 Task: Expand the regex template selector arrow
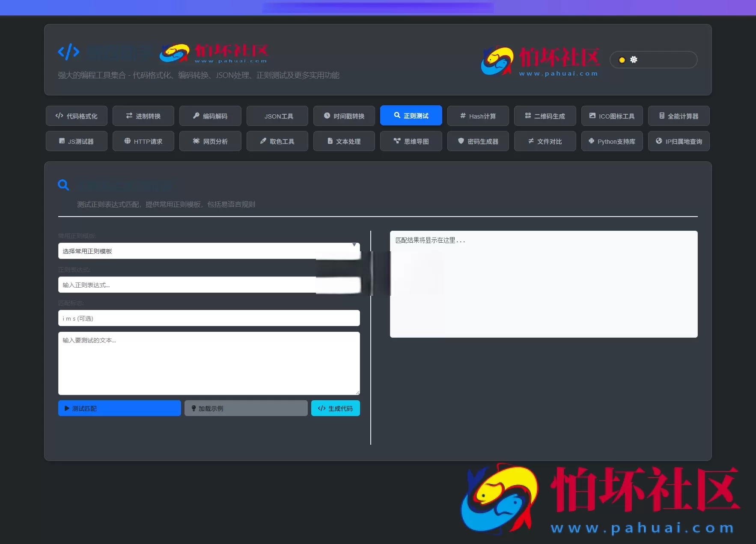[354, 245]
